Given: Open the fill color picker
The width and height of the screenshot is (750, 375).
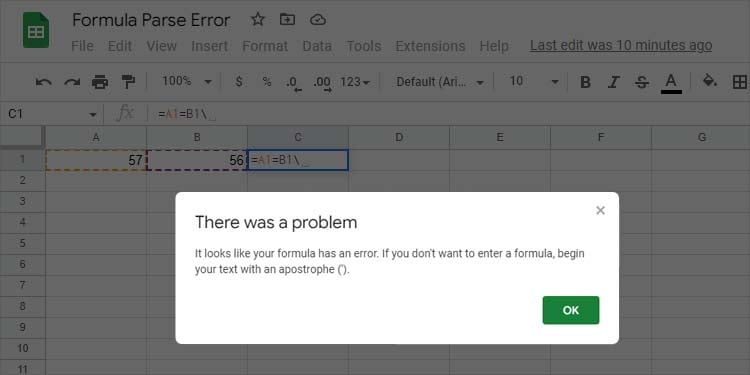Looking at the screenshot, I should pyautogui.click(x=709, y=81).
